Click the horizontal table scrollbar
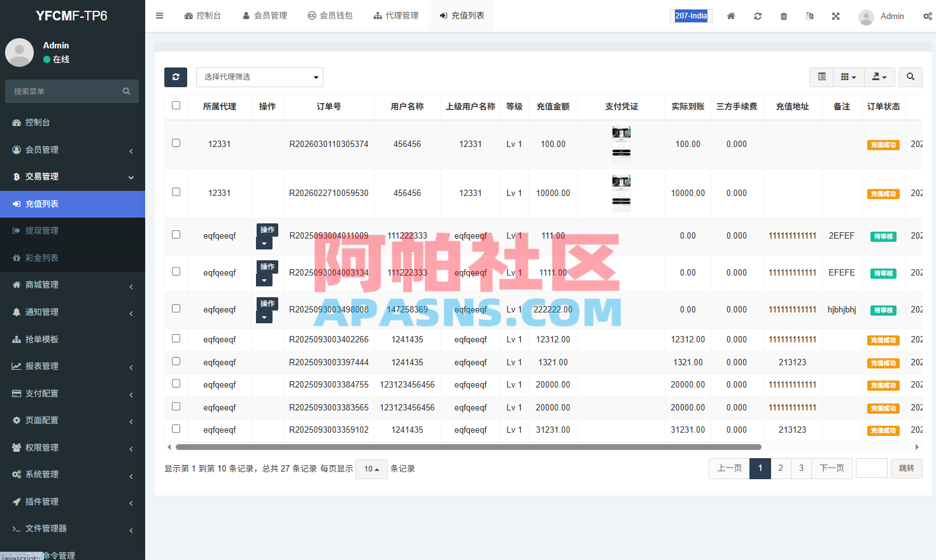This screenshot has width=936, height=560. pyautogui.click(x=468, y=447)
